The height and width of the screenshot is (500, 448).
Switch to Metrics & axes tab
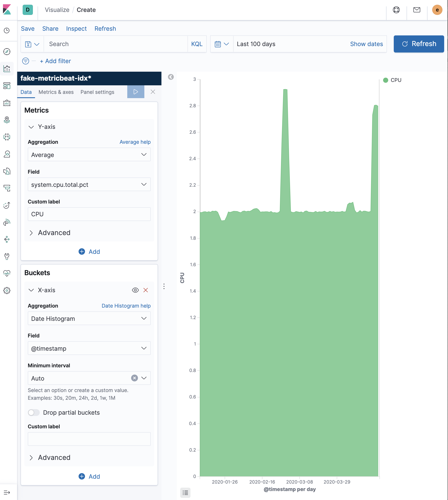[56, 92]
